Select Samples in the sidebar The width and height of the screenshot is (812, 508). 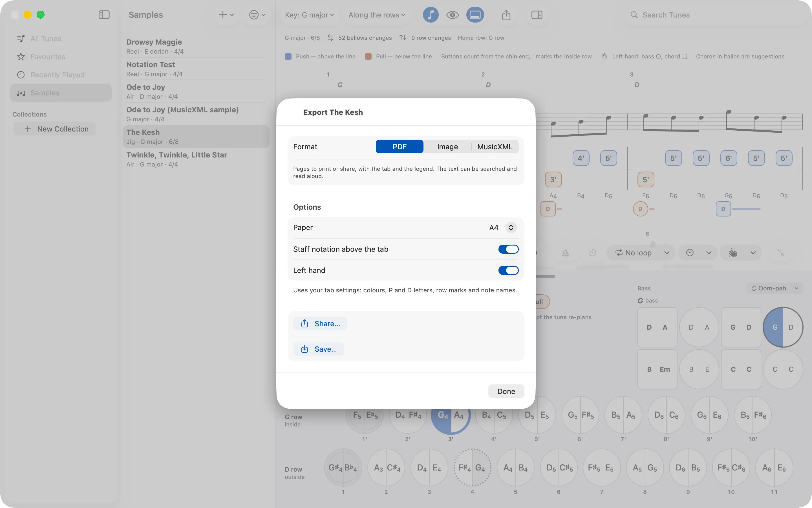(61, 93)
